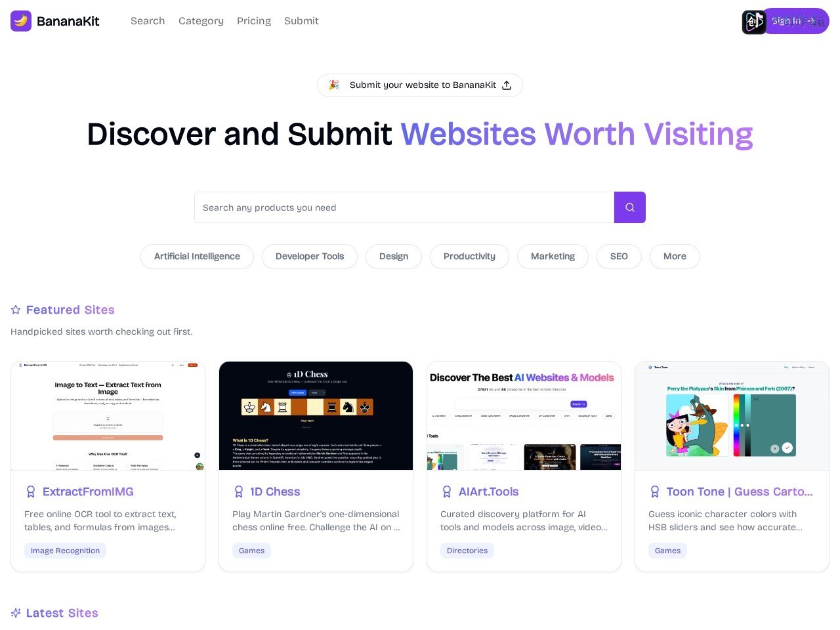
Task: Click the Free online OCR tool description text
Action: pos(100,520)
